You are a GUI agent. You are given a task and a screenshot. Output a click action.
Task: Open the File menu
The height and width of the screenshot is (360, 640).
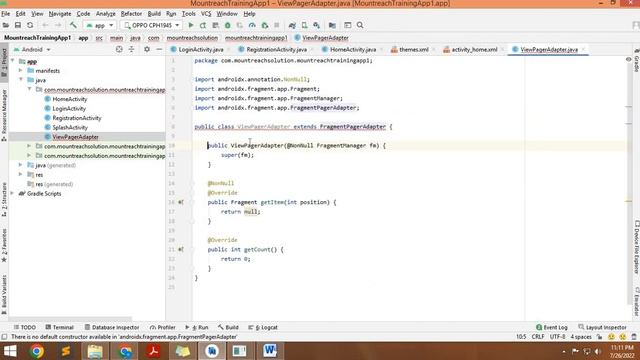[x=5, y=13]
